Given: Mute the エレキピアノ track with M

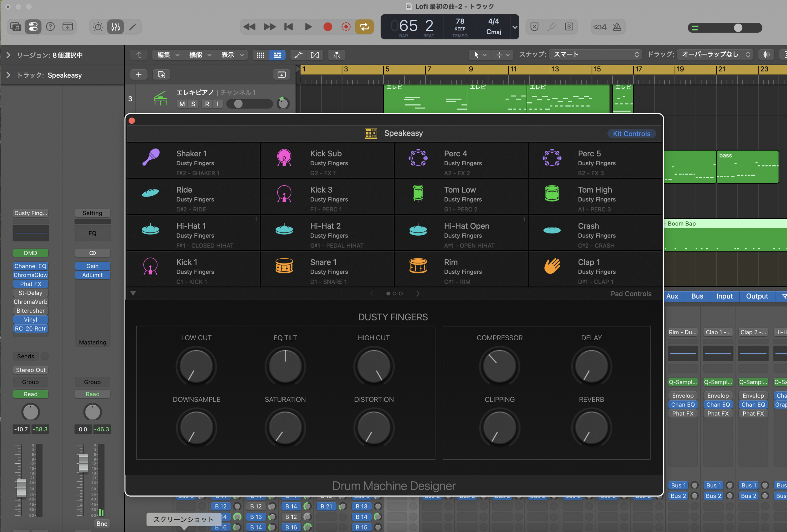Looking at the screenshot, I should (x=182, y=104).
